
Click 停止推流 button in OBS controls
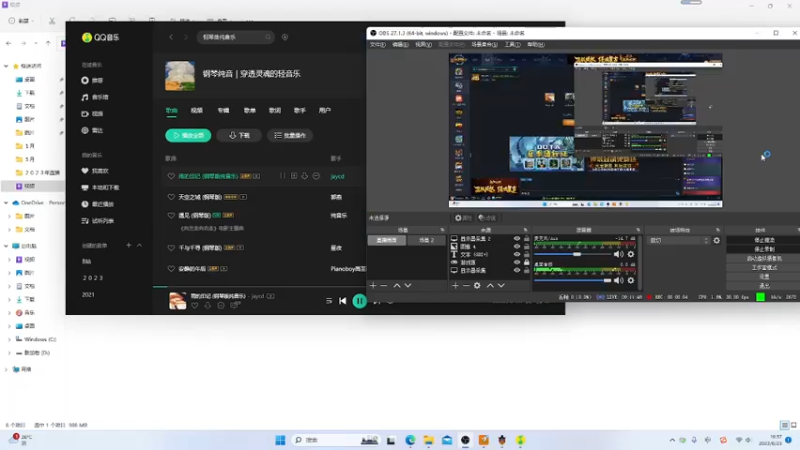[764, 240]
